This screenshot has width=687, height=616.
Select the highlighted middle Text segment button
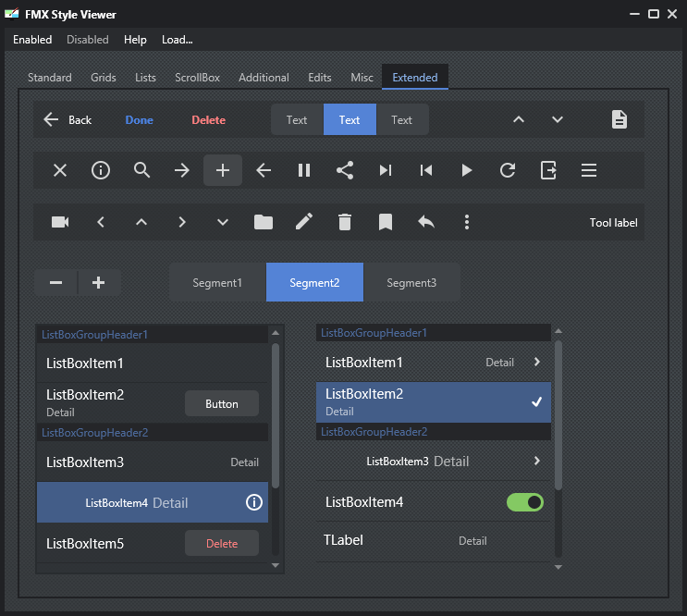point(350,119)
